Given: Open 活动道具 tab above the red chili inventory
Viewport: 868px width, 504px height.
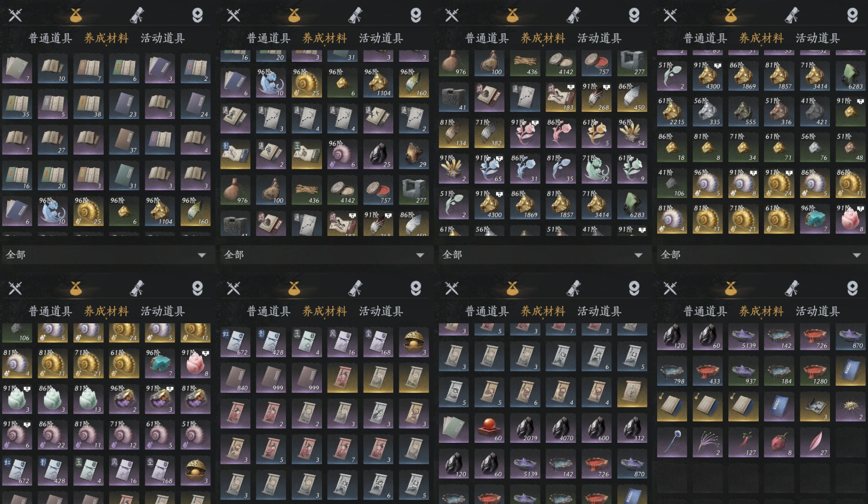Looking at the screenshot, I should pyautogui.click(x=818, y=311).
